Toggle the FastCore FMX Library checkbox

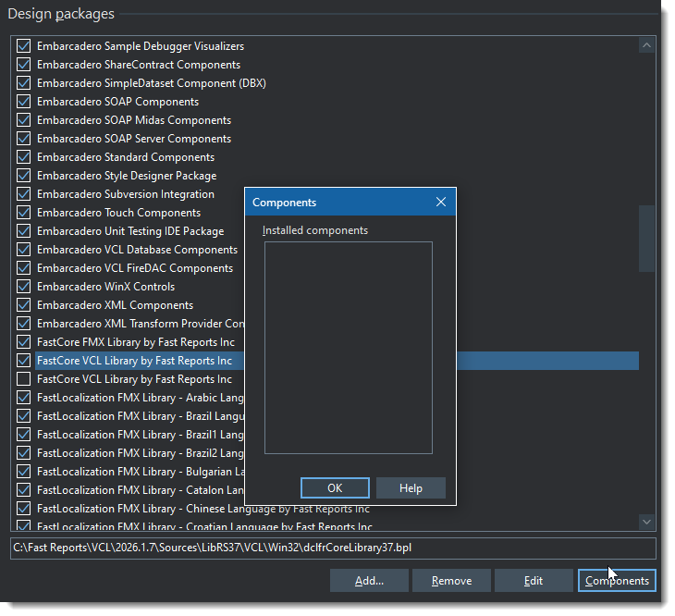(x=24, y=342)
